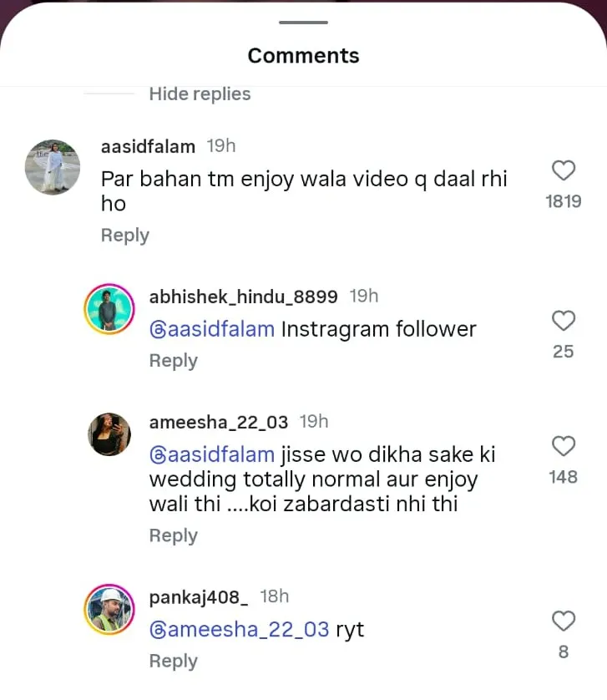This screenshot has height=700, width=607.
Task: Reply to abhishek_hindu_8899's comment
Action: [173, 361]
